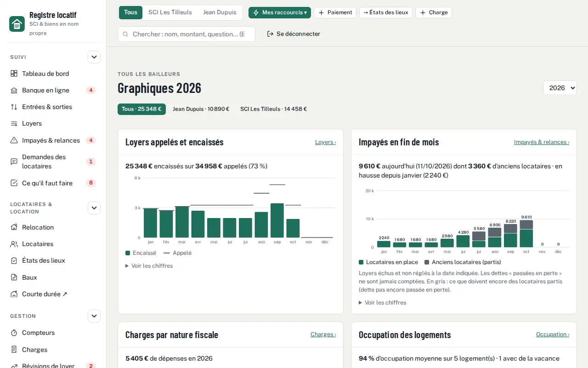
Task: Click the Registre locatif house logo icon
Action: point(17,24)
